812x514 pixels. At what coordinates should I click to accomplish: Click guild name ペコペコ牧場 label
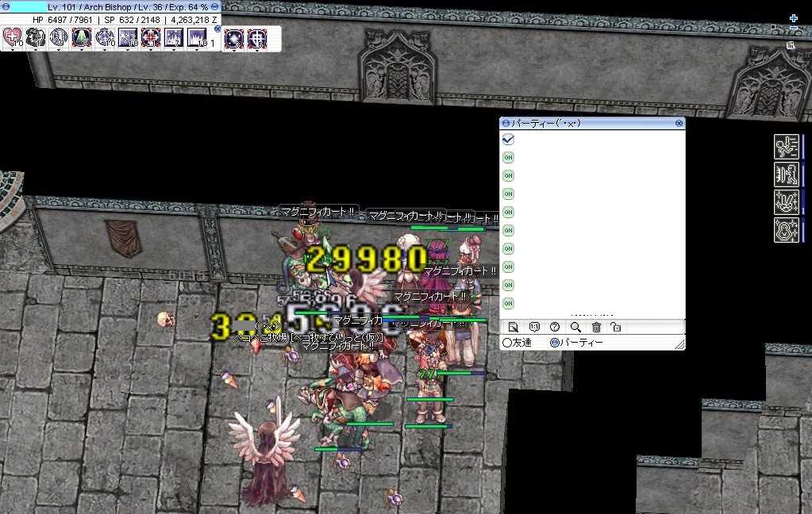(260, 337)
